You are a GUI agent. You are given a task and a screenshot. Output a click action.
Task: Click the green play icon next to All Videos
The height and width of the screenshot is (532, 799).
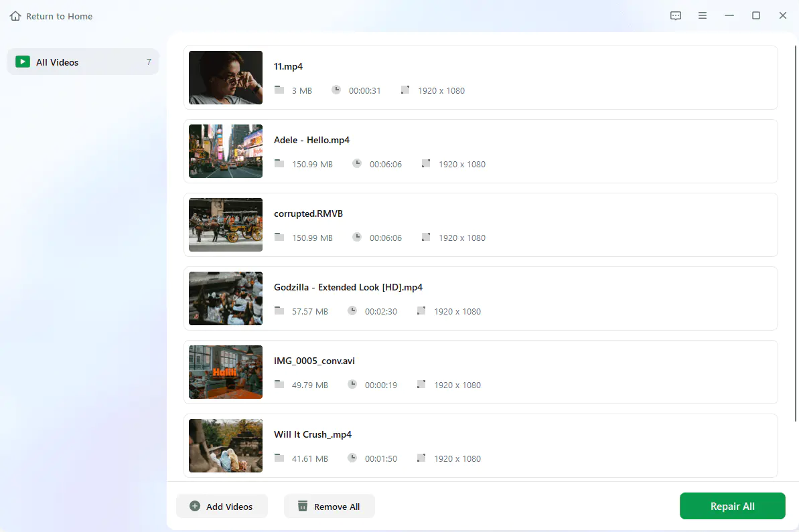[x=23, y=62]
